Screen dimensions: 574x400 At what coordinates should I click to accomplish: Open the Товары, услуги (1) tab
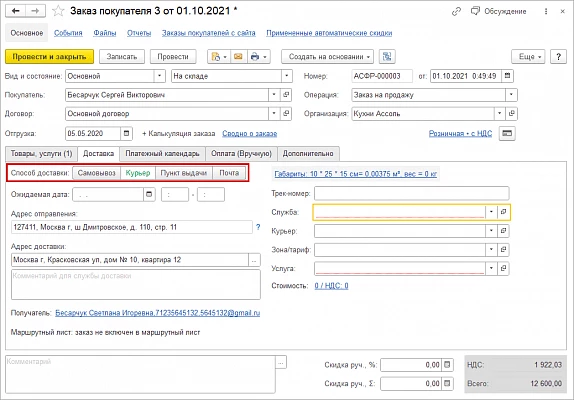click(41, 154)
